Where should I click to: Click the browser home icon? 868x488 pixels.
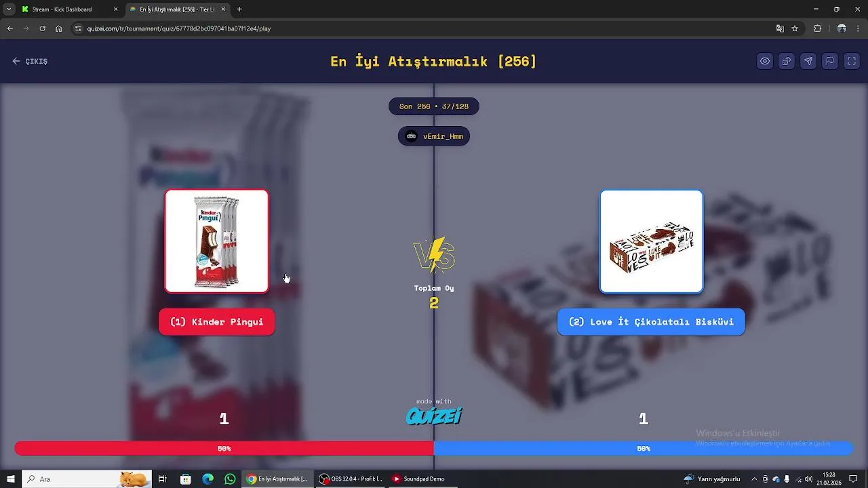coord(59,28)
